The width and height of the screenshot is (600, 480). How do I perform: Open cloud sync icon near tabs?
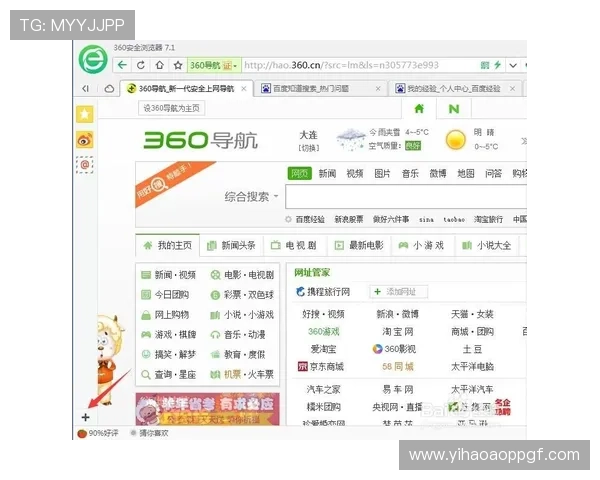click(109, 89)
